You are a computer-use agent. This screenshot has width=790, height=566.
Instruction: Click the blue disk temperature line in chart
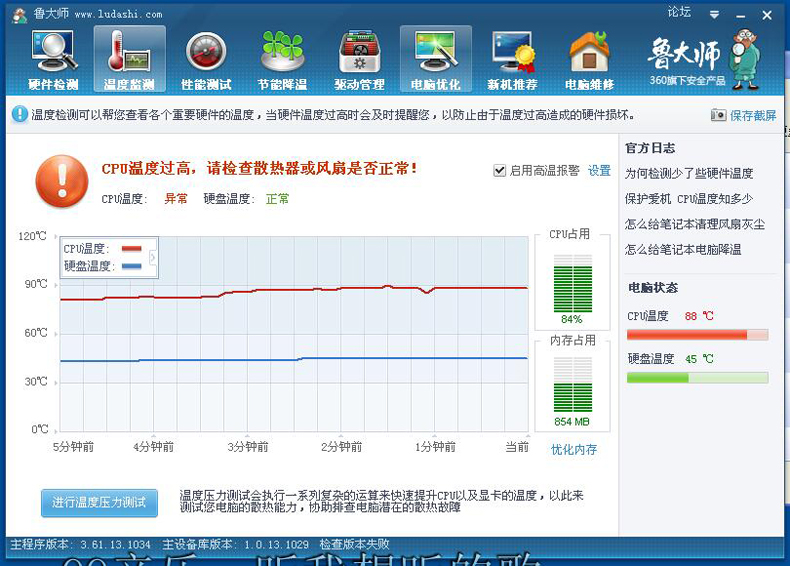point(294,359)
